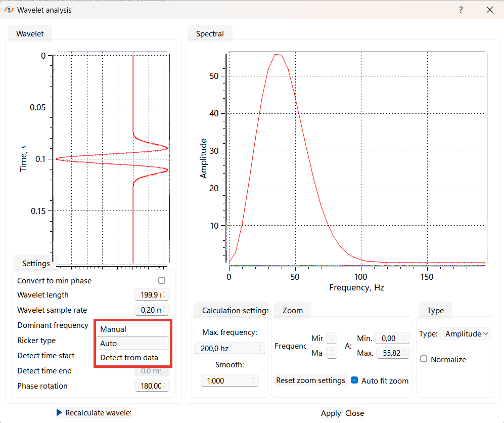
Task: Open the Type Amplitude dropdown
Action: click(x=465, y=334)
